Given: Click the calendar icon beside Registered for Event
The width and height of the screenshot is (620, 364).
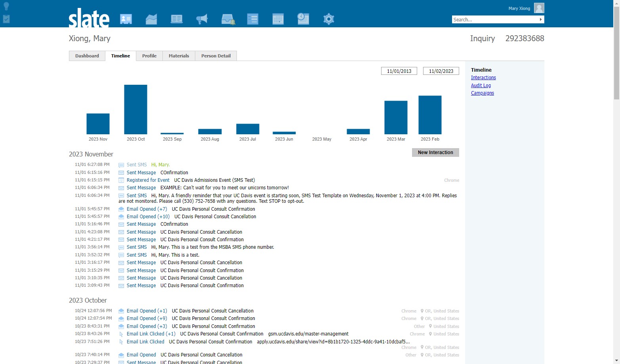Looking at the screenshot, I should tap(121, 180).
